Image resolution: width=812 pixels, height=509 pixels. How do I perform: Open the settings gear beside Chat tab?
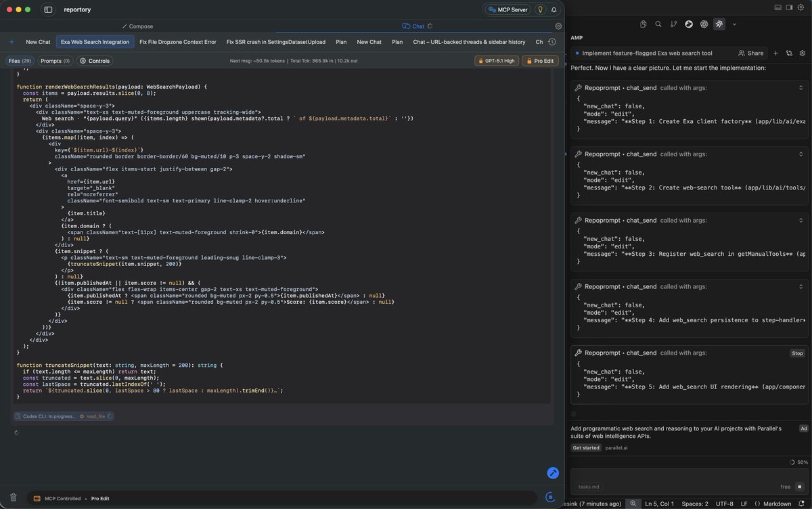pyautogui.click(x=558, y=26)
